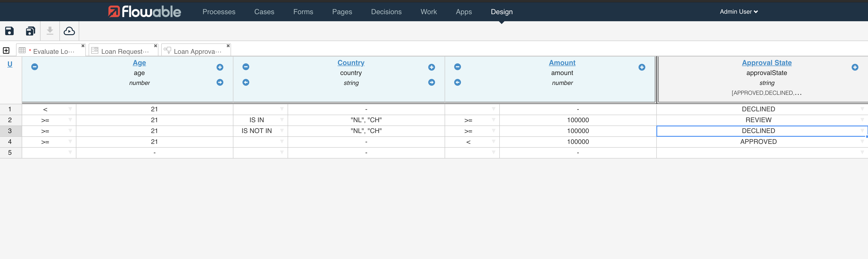Screen dimensions: 868x259
Task: Click the Age column header link
Action: (x=139, y=63)
